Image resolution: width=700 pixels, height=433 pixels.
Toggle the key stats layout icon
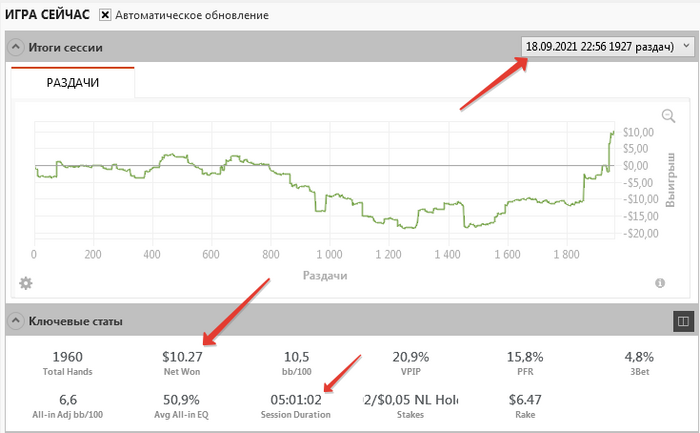point(683,321)
